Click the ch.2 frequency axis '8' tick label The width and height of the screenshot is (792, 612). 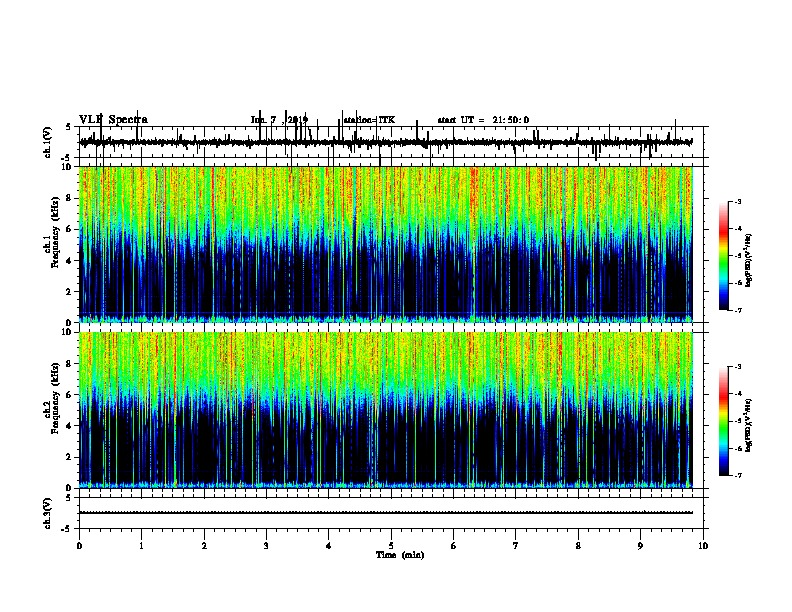click(70, 364)
